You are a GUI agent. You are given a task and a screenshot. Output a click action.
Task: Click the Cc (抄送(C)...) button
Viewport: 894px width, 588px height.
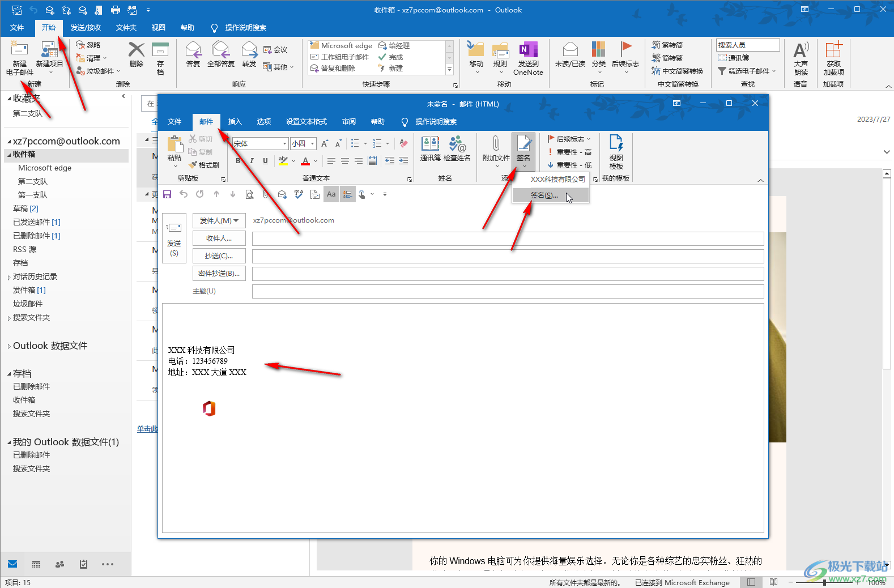pos(219,255)
